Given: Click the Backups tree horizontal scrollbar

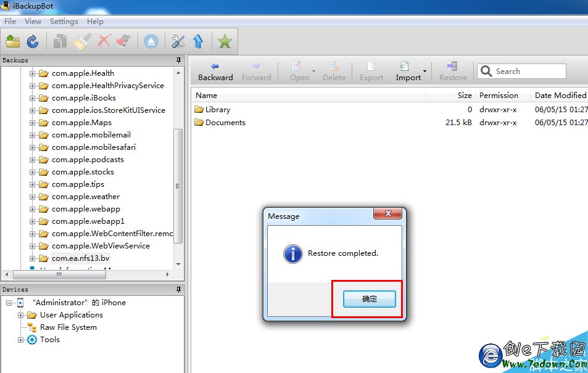Looking at the screenshot, I should (x=86, y=275).
